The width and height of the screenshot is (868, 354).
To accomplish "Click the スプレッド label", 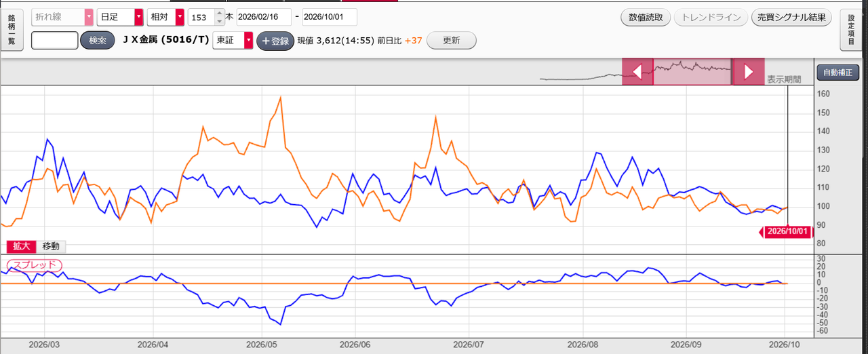I will tap(34, 265).
